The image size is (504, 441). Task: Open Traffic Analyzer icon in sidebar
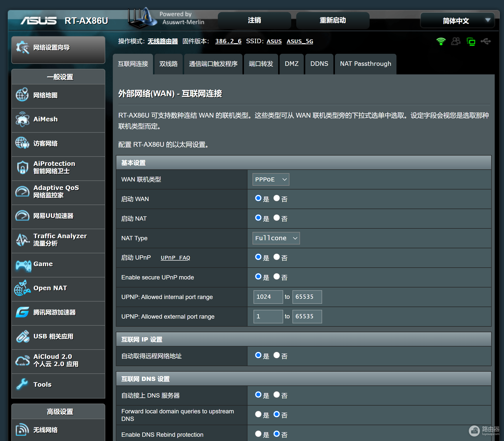[22, 240]
